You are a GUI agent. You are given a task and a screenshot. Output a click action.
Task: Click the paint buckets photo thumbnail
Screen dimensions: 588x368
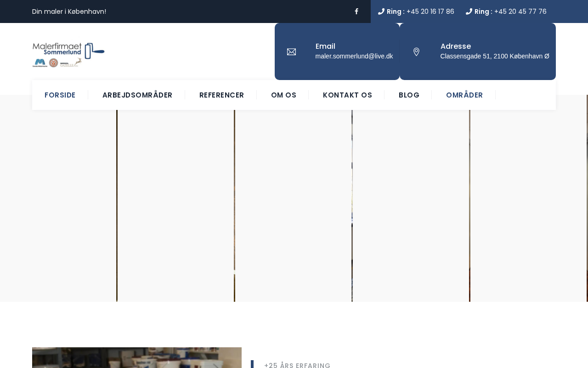[137, 358]
